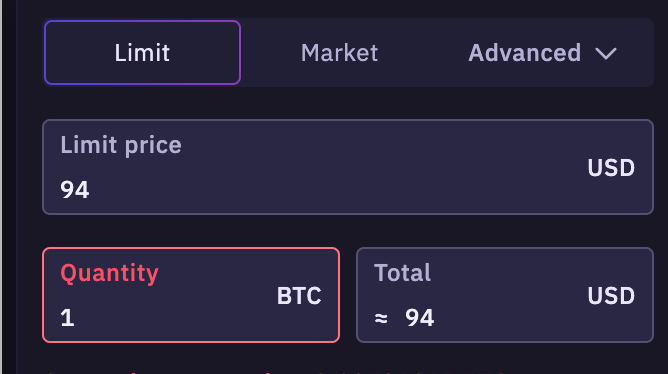This screenshot has width=668, height=374.
Task: Focus the Limit price input field
Action: [348, 167]
